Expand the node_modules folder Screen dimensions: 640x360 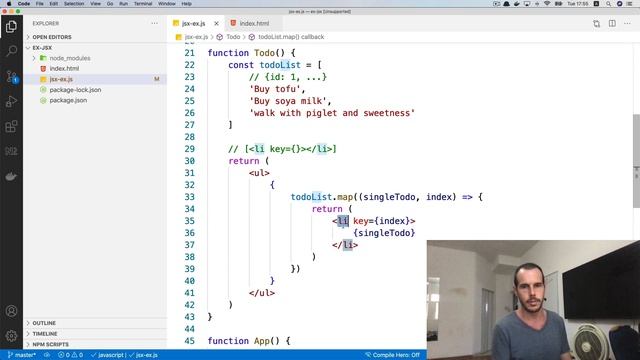tap(95, 58)
